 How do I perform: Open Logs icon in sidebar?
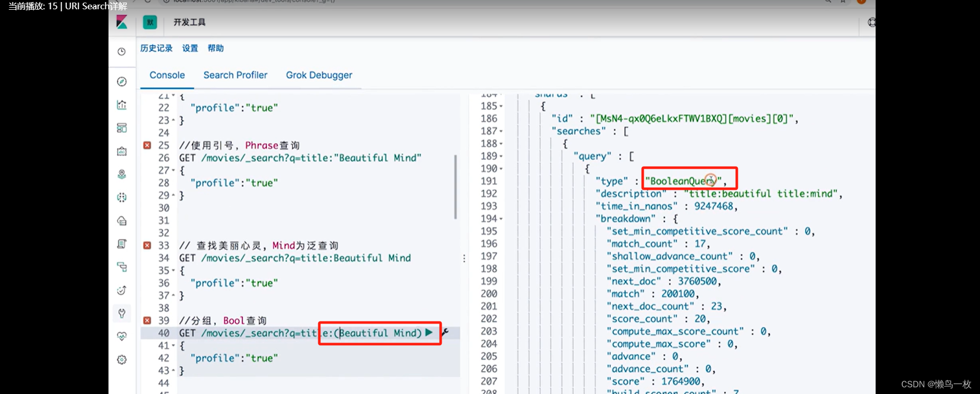click(122, 244)
